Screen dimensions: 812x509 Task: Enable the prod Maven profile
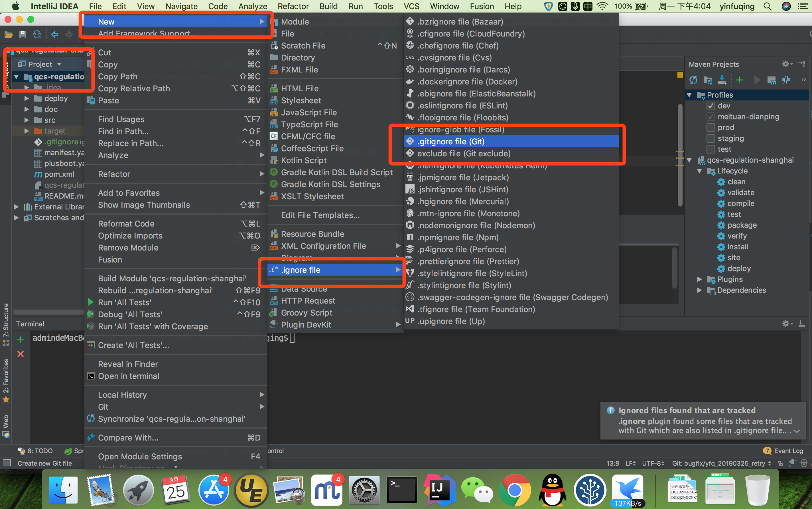(x=710, y=128)
